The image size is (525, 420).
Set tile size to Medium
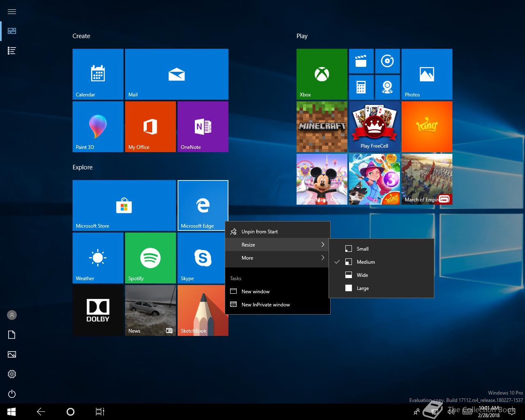381,262
